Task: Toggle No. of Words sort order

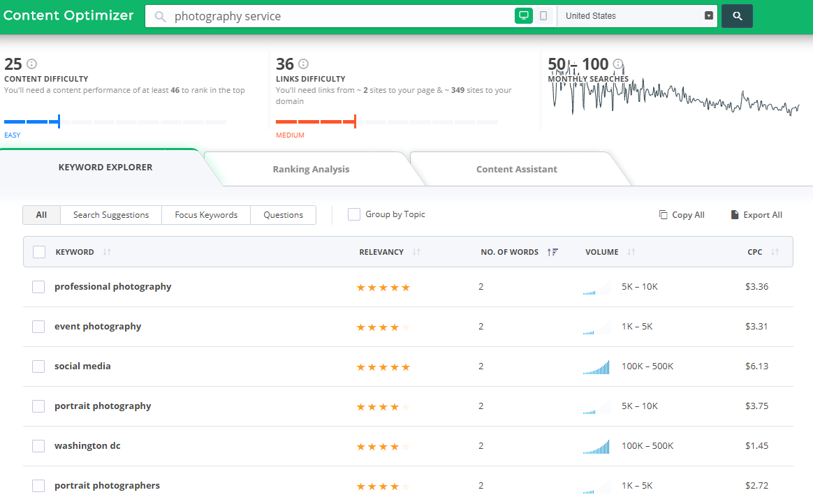Action: click(552, 251)
